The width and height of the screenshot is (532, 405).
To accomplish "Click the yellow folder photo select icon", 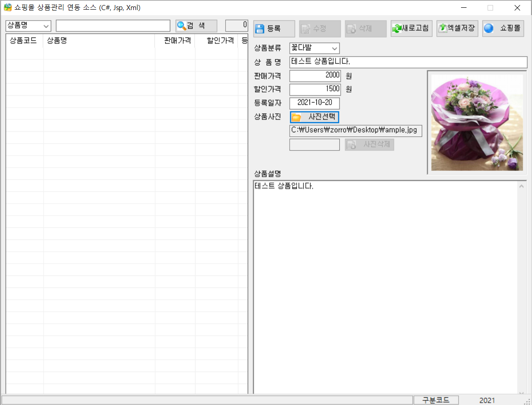I will point(296,117).
